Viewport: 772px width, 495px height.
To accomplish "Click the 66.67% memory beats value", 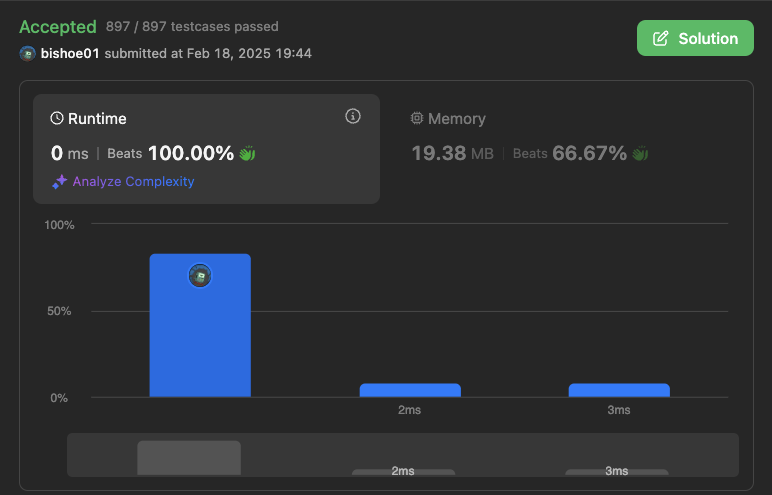I will (589, 153).
